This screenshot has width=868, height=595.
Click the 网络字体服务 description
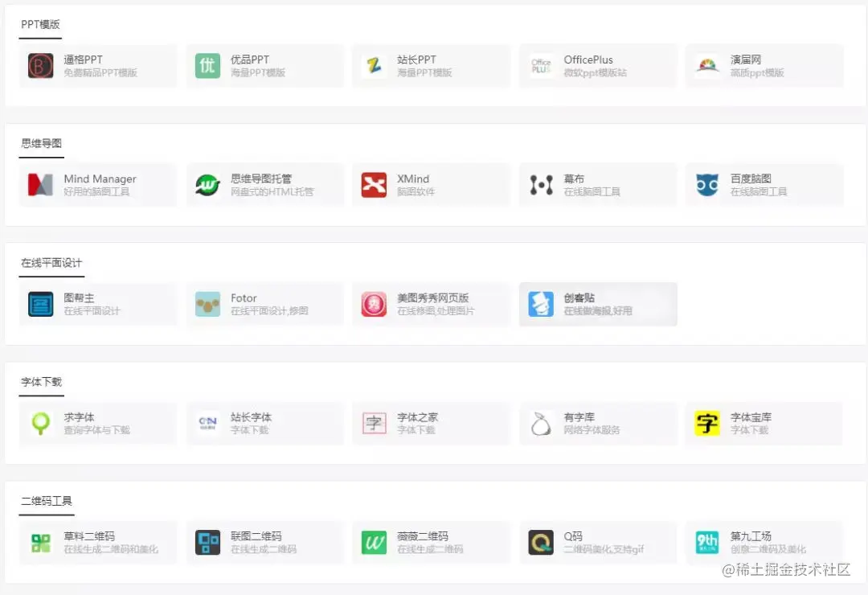coord(592,430)
